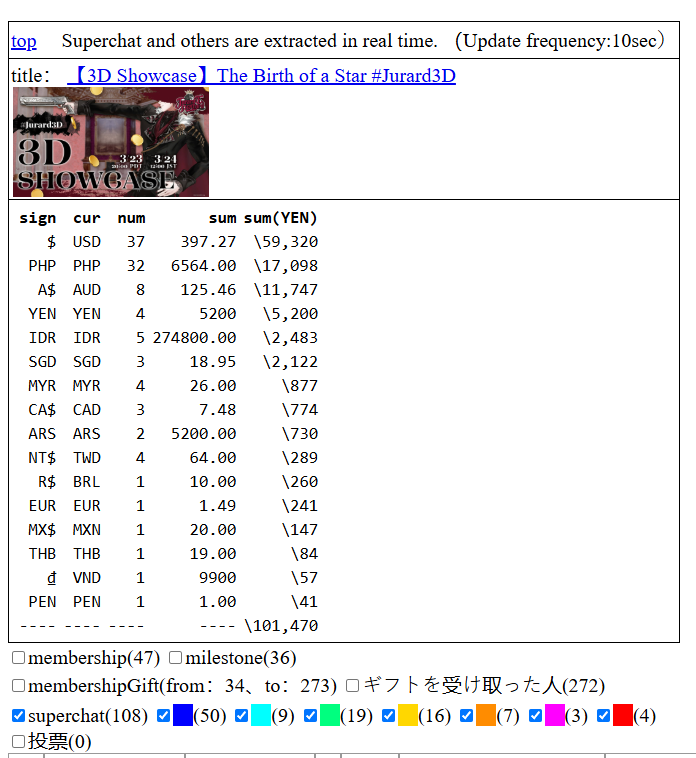Uncheck the superchat(108) checkbox

[18, 715]
